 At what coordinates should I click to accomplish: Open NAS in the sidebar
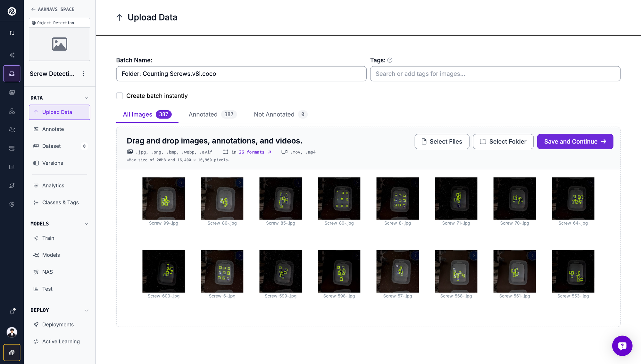60,272
